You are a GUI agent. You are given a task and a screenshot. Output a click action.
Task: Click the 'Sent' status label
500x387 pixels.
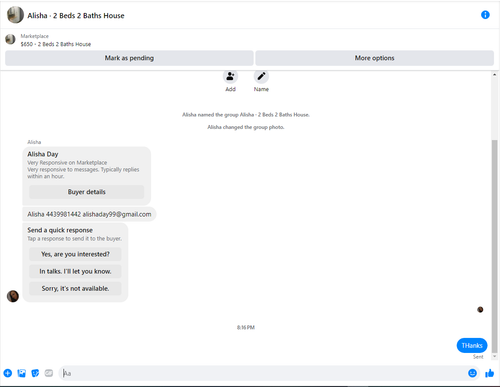point(478,357)
